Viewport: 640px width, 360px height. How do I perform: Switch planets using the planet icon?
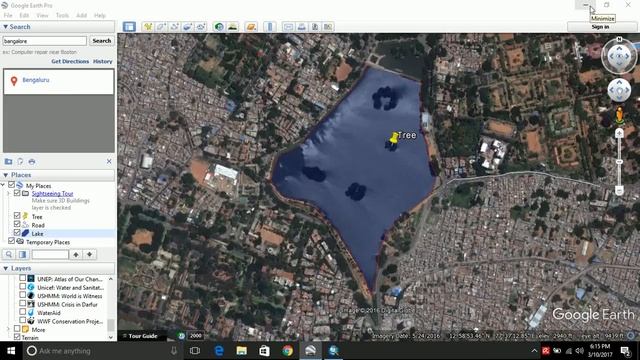251,27
